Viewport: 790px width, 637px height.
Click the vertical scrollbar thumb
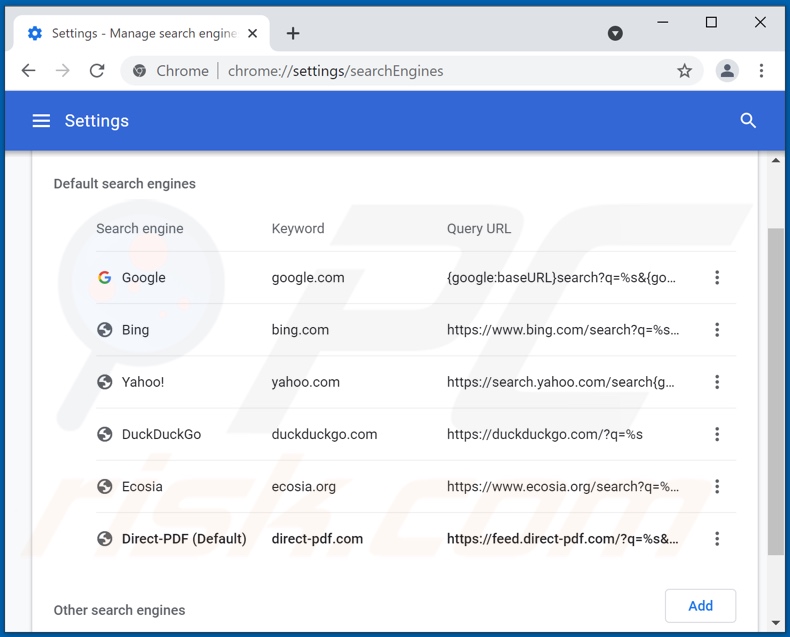pyautogui.click(x=775, y=392)
